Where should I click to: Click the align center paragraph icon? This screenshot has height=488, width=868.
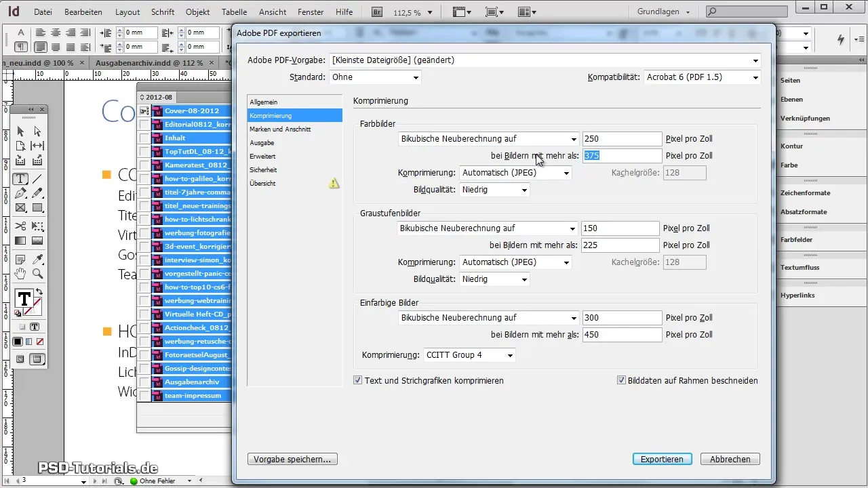(x=56, y=33)
